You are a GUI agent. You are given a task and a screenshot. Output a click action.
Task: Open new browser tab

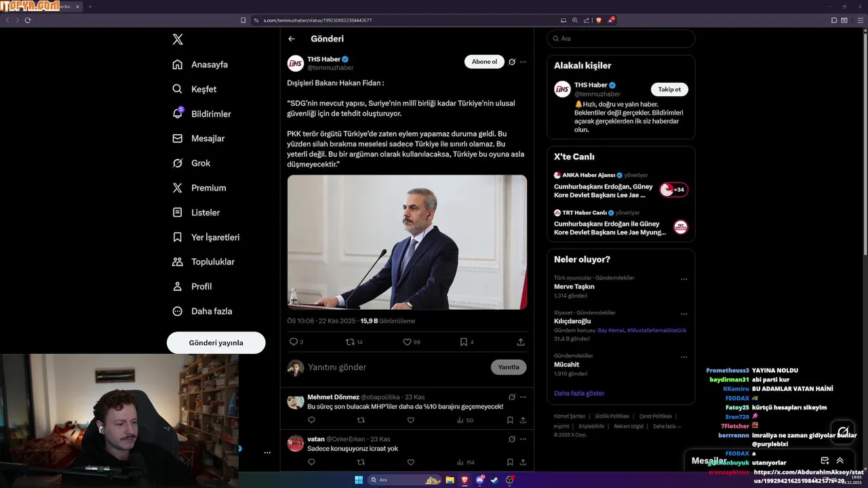(x=90, y=7)
